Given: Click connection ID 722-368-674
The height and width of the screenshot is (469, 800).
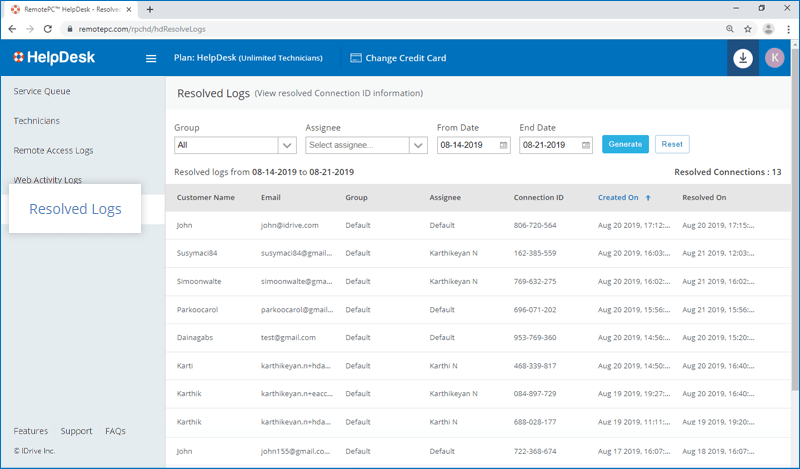Looking at the screenshot, I should [535, 452].
